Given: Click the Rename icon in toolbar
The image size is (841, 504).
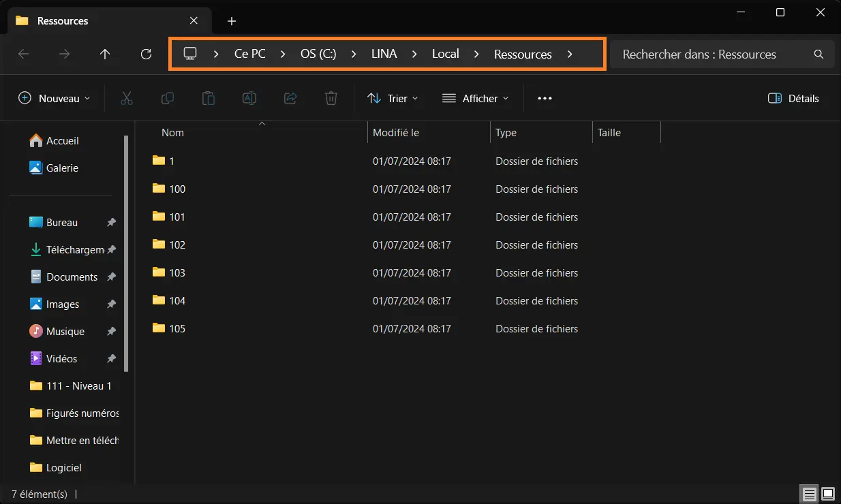Looking at the screenshot, I should [249, 98].
